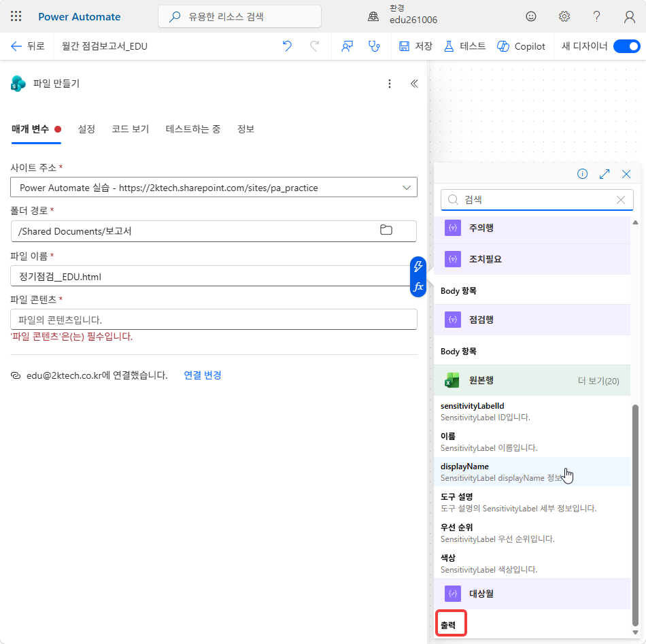Select the 조치필요 variable
Viewport: 646px width, 644px height.
point(532,259)
